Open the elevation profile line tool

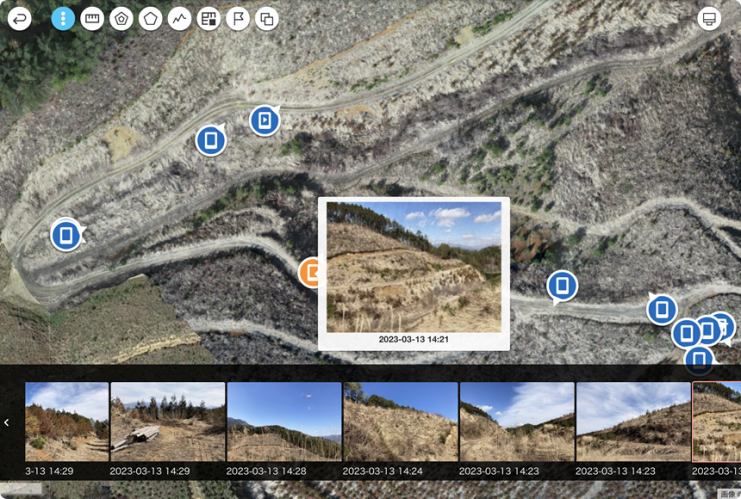coord(180,19)
